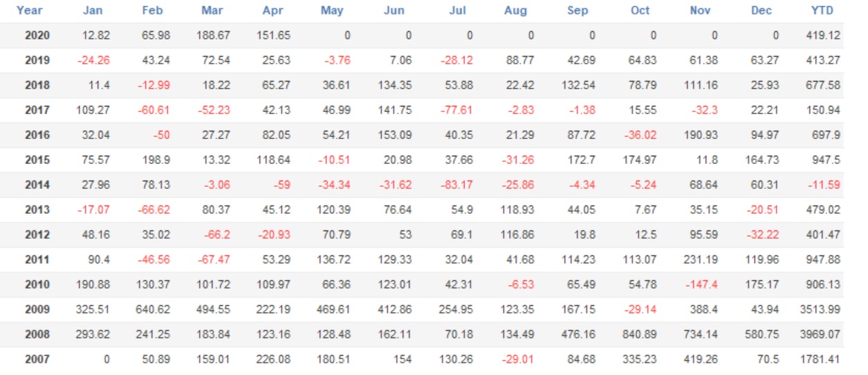Screen dimensions: 868x375
Task: Click the Dec column header
Action: coord(761,10)
